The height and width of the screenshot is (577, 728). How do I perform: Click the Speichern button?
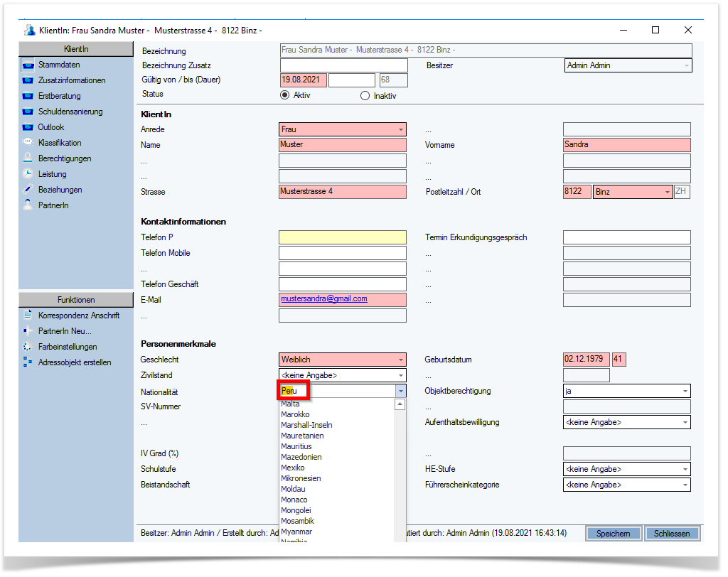(614, 534)
